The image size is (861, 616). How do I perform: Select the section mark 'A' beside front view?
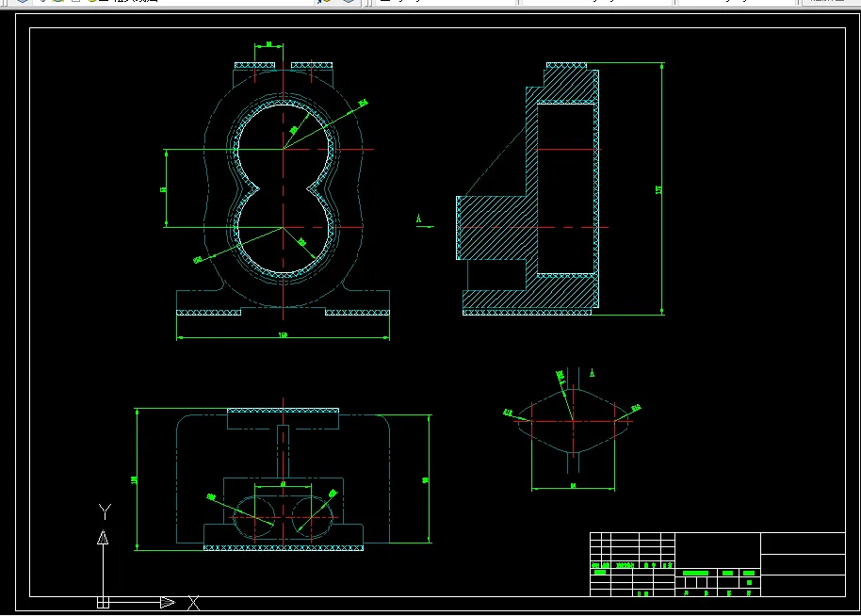[419, 219]
